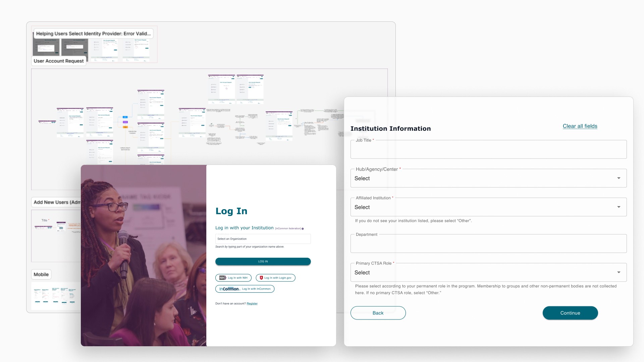
Task: Expand the Hub/Agency/Center dropdown arrow
Action: click(x=619, y=178)
